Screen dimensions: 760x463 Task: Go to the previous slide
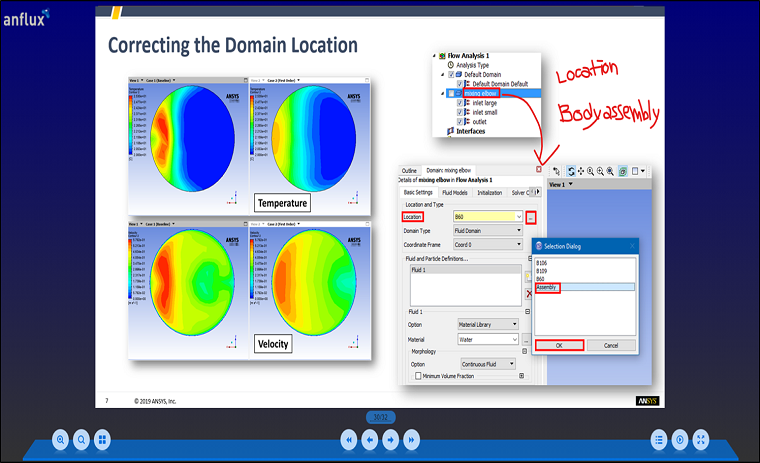tap(370, 439)
